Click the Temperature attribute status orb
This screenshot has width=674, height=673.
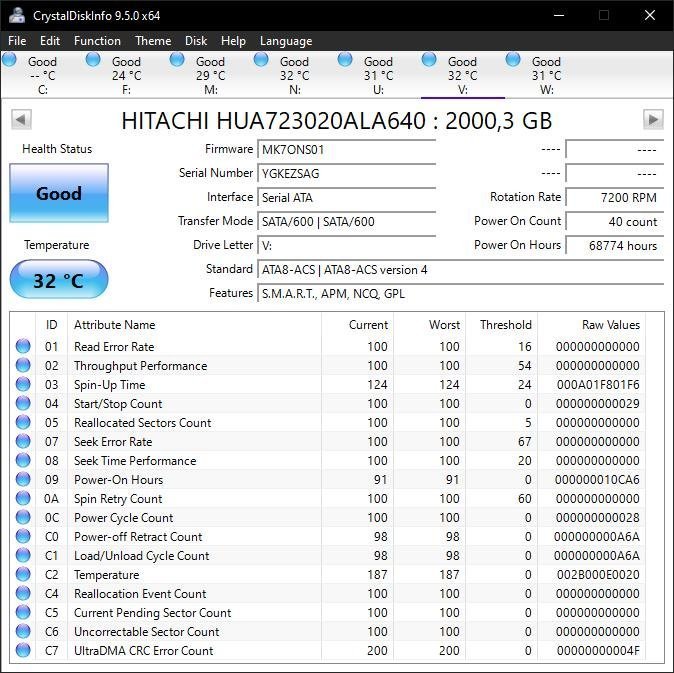(23, 575)
